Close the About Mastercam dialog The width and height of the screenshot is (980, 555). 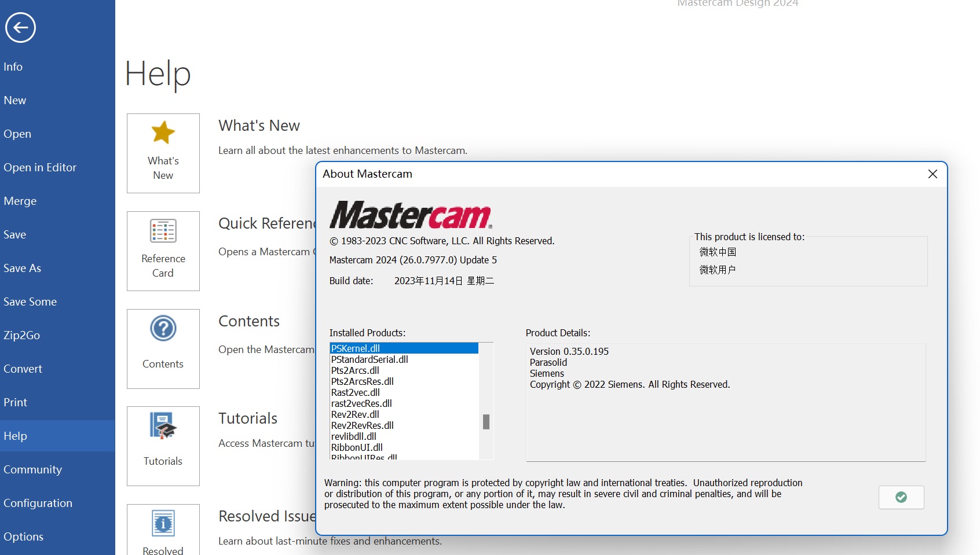click(933, 174)
